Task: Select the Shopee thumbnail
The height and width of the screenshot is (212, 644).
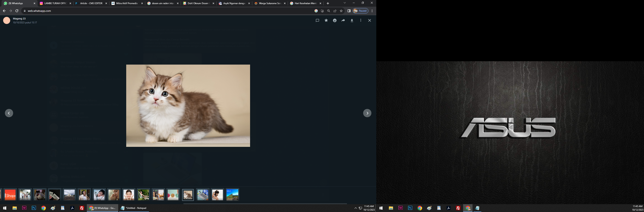Action: [10, 195]
